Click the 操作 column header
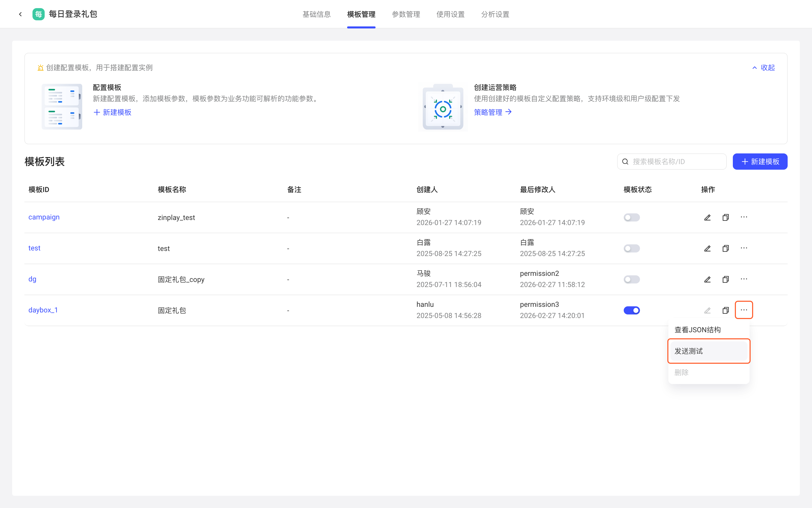This screenshot has height=508, width=812. [708, 189]
